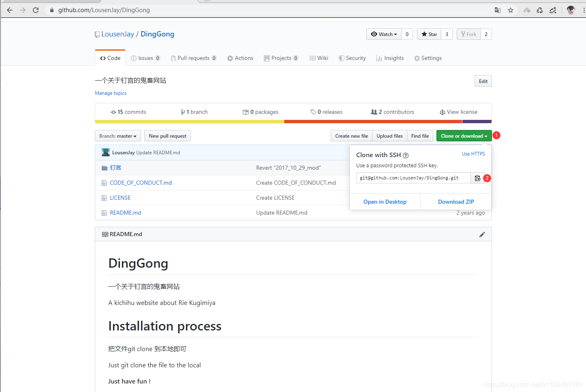The width and height of the screenshot is (586, 392).
Task: Reload the page with refresh icon
Action: 36,10
